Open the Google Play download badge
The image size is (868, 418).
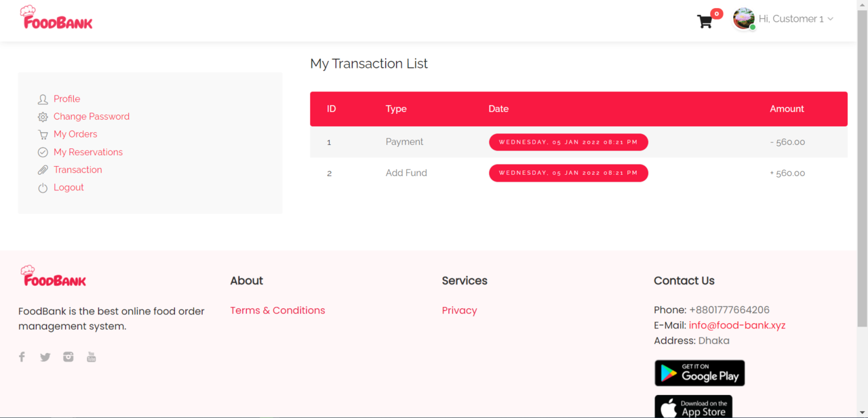(699, 373)
